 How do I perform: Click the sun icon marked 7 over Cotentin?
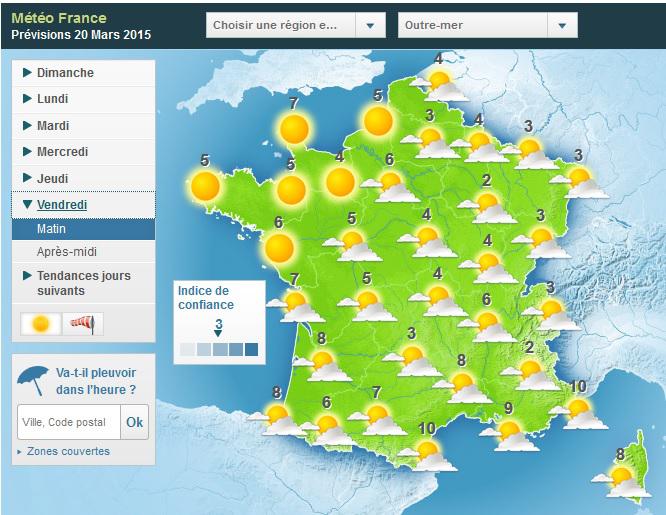294,129
